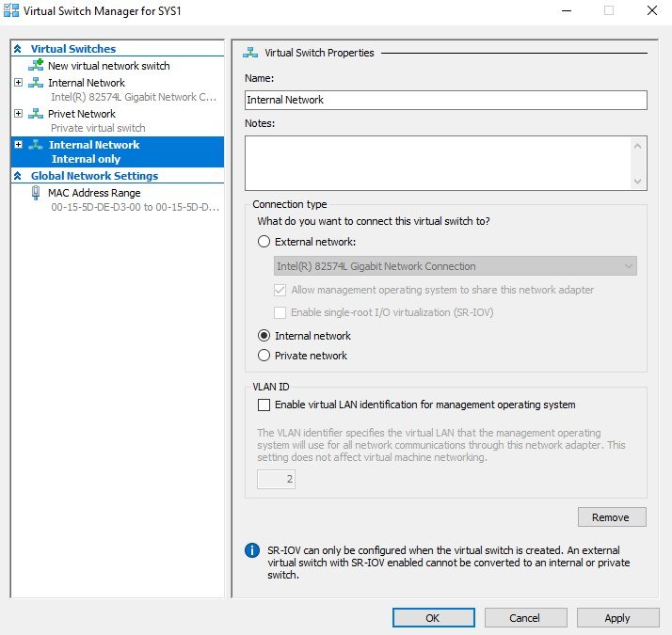Viewport: 672px width, 635px height.
Task: Click the Notes scrollbar down arrow
Action: pyautogui.click(x=638, y=181)
